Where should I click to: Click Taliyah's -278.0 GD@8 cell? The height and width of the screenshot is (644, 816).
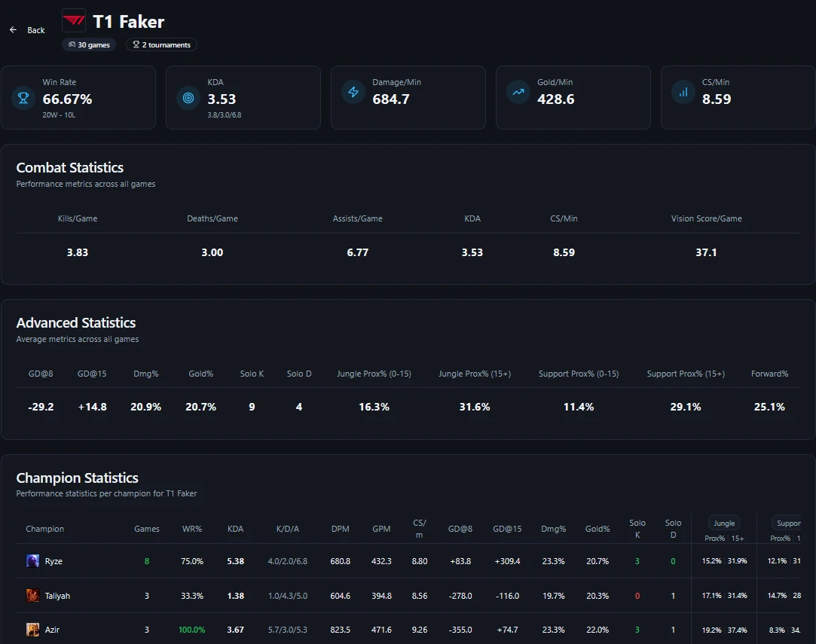pos(460,596)
